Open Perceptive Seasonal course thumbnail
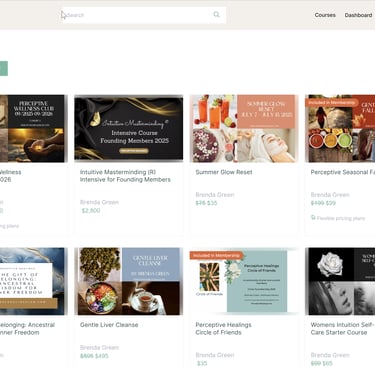Screen dimensions: 375x366 pyautogui.click(x=340, y=128)
